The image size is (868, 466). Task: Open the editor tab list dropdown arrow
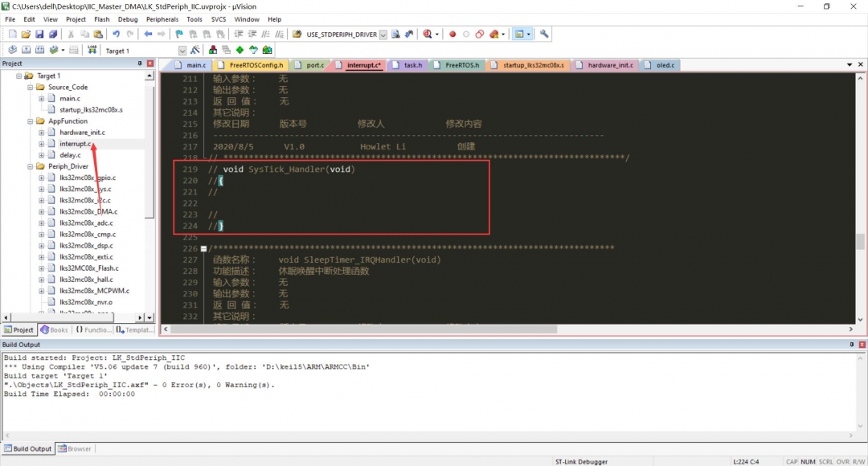pyautogui.click(x=850, y=65)
